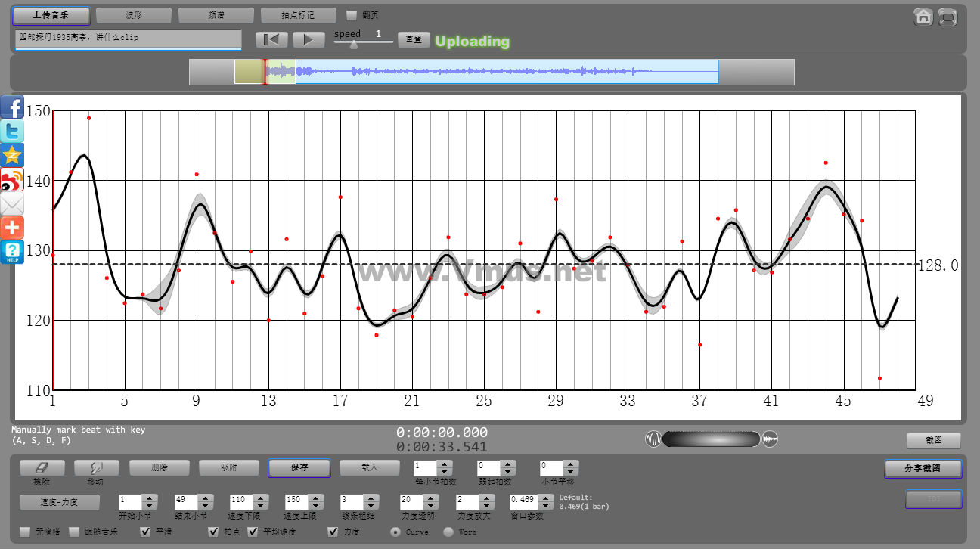
Task: Enable the 翻页 checkbox
Action: click(x=351, y=15)
